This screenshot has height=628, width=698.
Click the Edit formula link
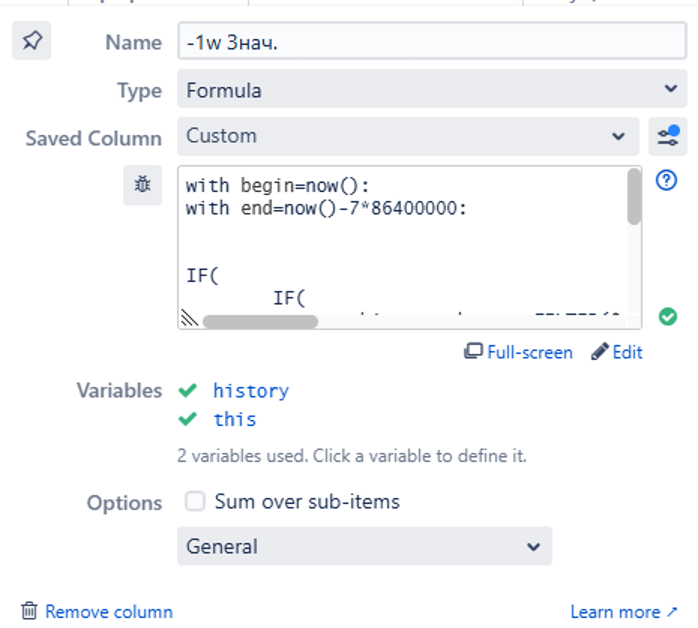point(617,352)
